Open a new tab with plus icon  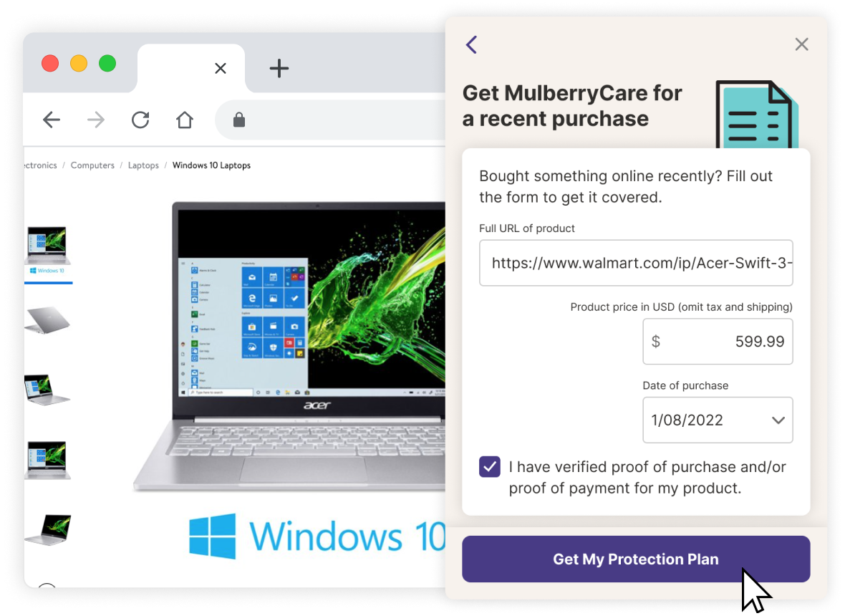tap(279, 69)
